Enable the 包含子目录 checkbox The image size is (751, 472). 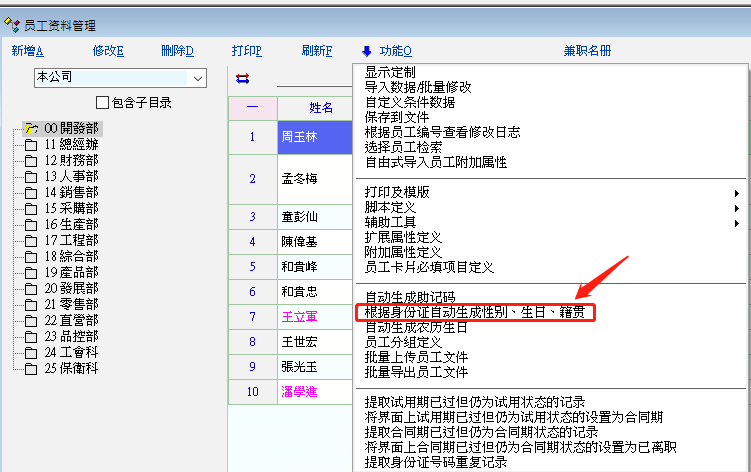click(x=102, y=102)
